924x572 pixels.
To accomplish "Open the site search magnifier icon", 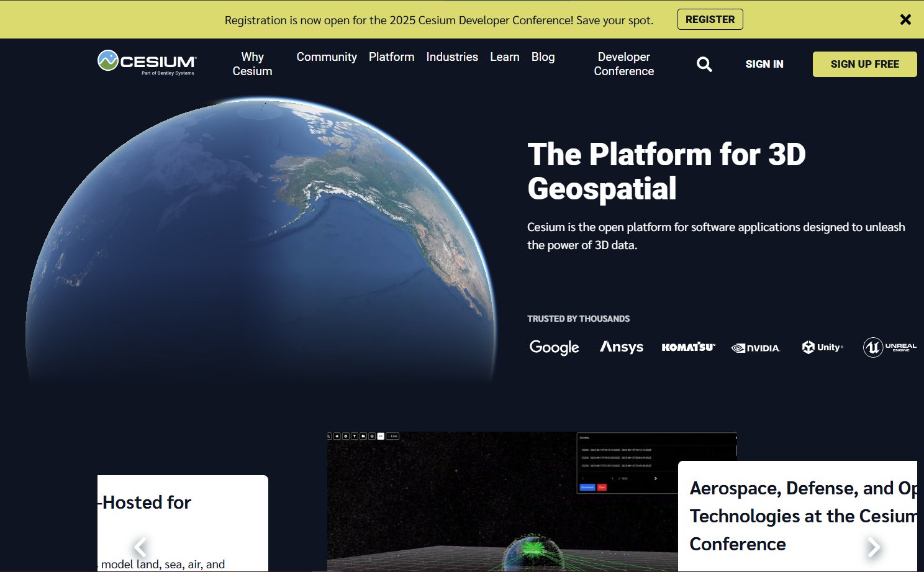I will point(704,64).
